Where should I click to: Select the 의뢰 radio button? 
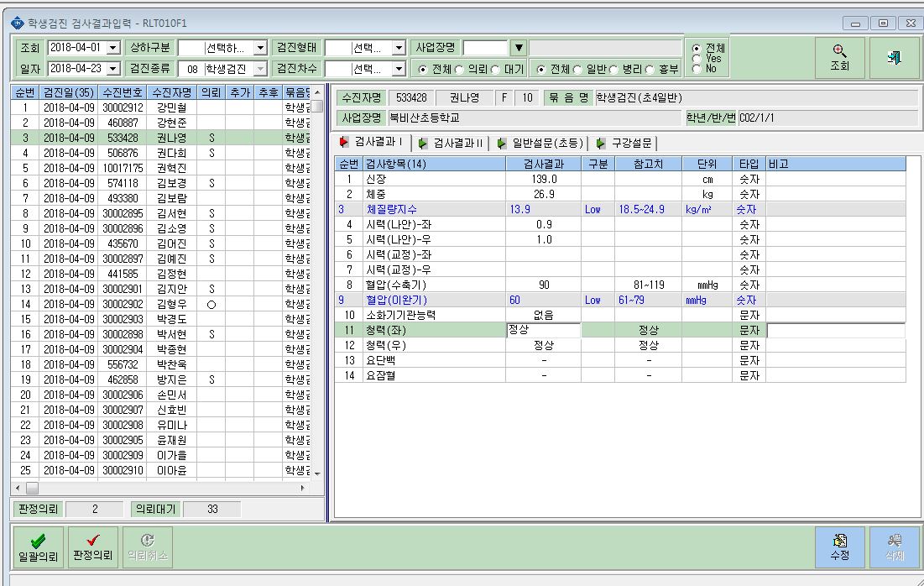point(460,70)
